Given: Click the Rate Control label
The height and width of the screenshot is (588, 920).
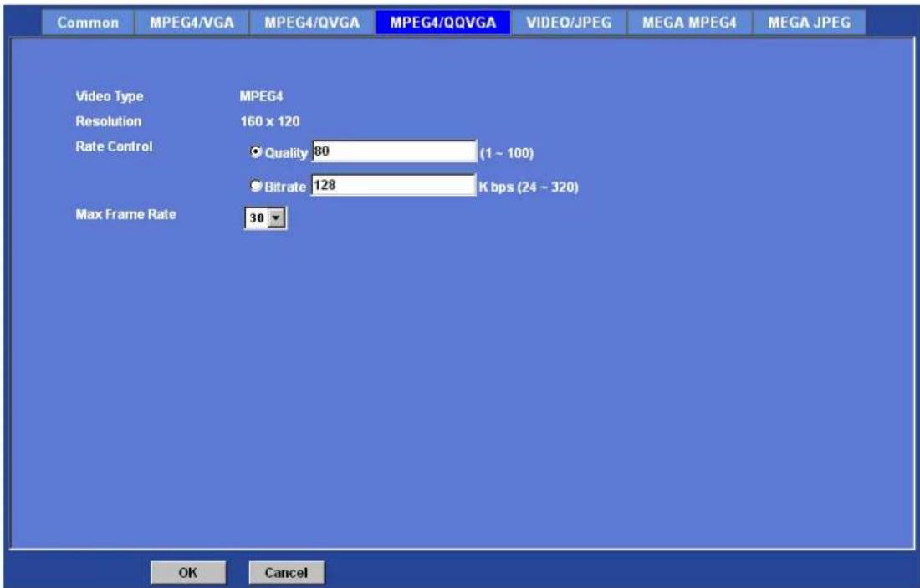Looking at the screenshot, I should coord(114,146).
